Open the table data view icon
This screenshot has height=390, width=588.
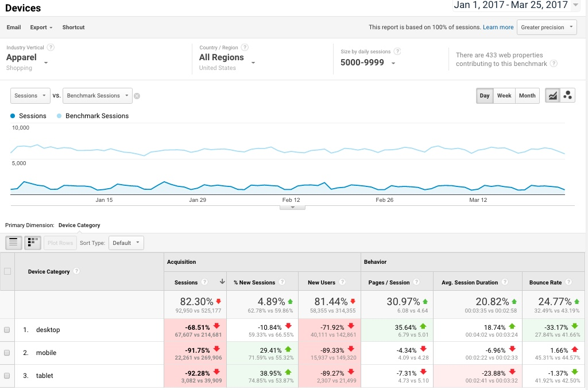click(13, 242)
